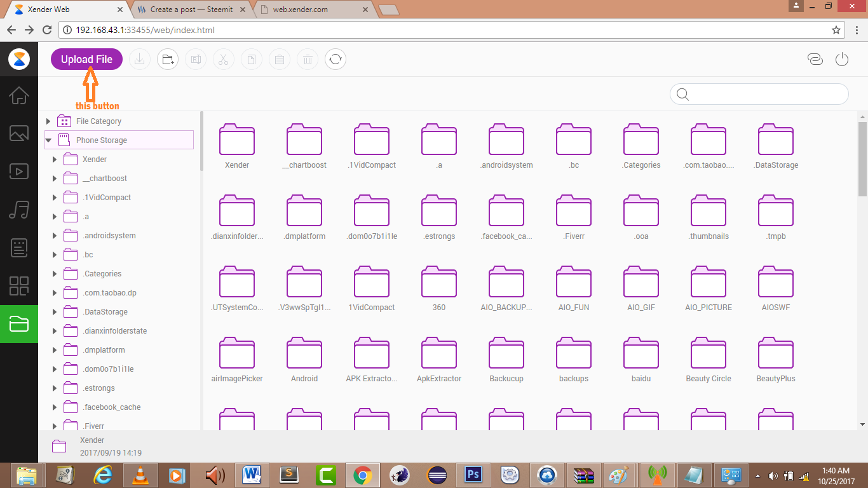Expand the __chartboost folder in the tree
Viewport: 868px width, 488px height.
click(x=55, y=179)
